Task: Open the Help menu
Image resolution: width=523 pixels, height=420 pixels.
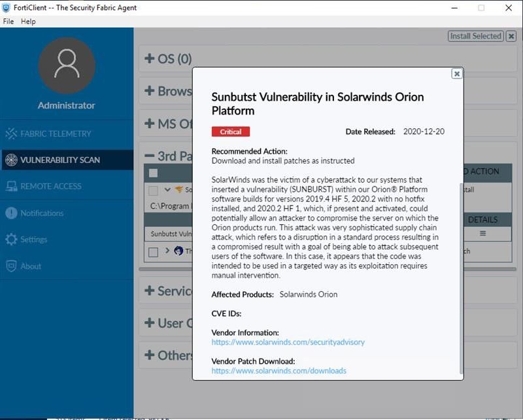Action: click(x=28, y=22)
